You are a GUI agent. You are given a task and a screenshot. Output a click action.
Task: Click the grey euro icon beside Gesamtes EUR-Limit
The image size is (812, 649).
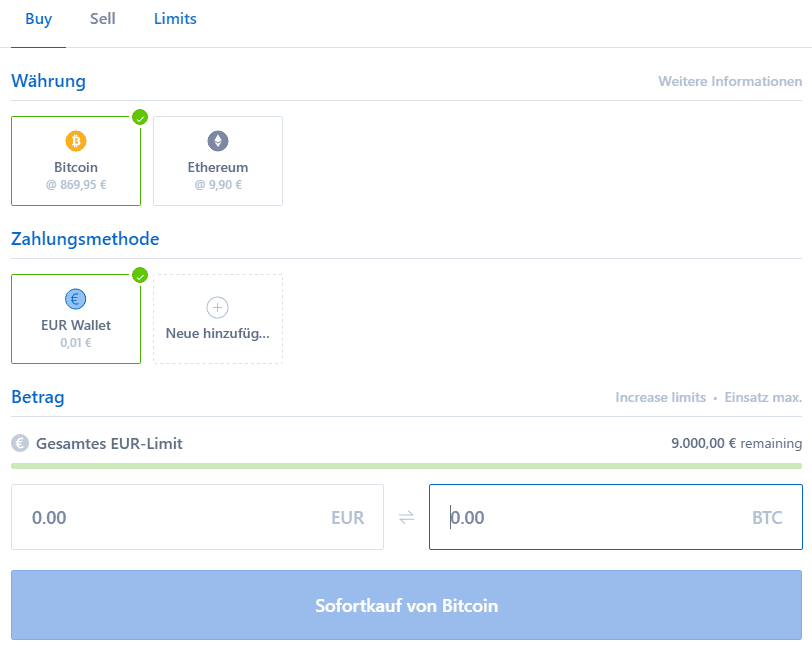pyautogui.click(x=20, y=443)
